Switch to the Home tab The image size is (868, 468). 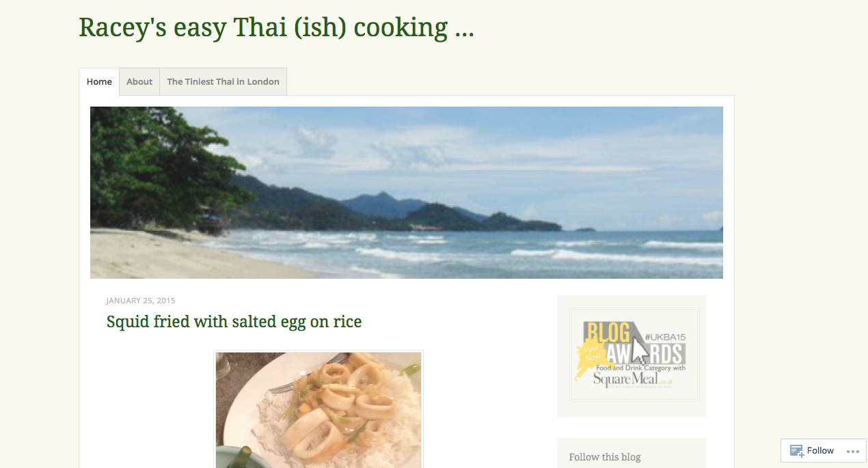pyautogui.click(x=99, y=81)
